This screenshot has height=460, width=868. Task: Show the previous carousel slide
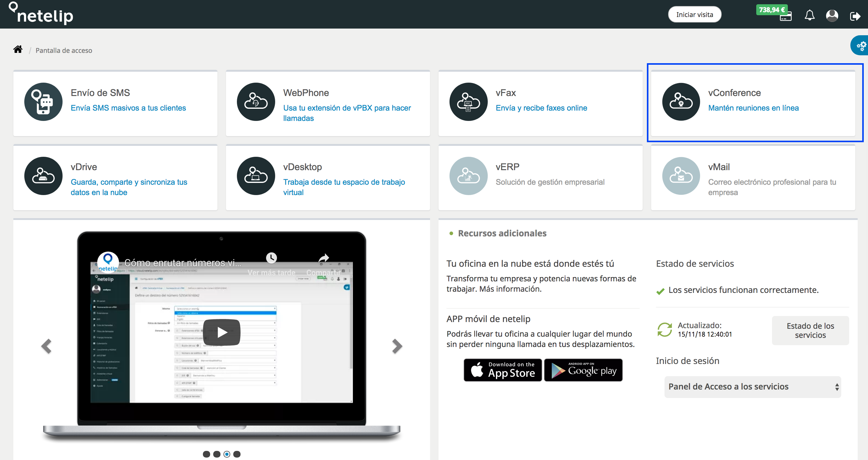[x=46, y=346]
